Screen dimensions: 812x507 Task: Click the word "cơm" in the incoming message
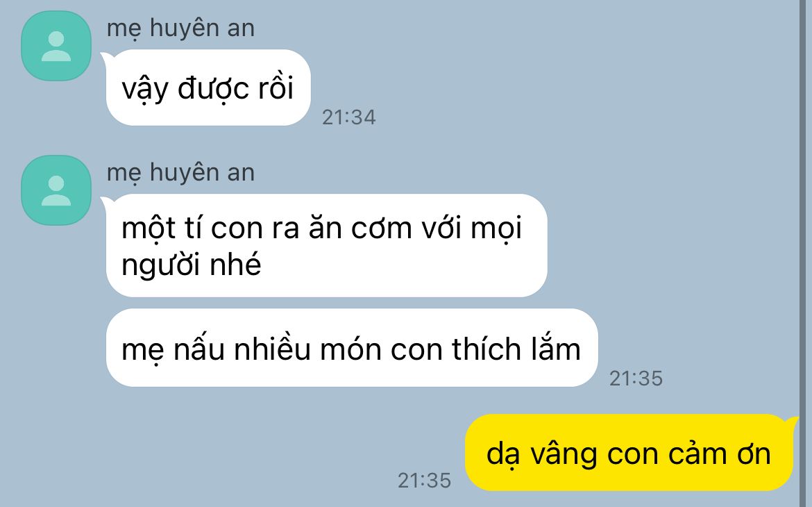pos(382,228)
